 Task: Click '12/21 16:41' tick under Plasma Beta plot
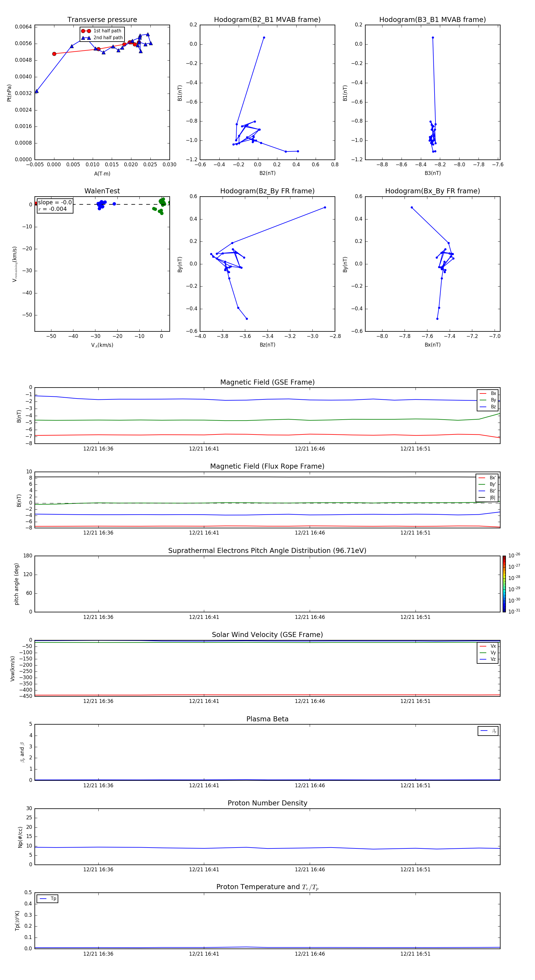click(x=204, y=785)
